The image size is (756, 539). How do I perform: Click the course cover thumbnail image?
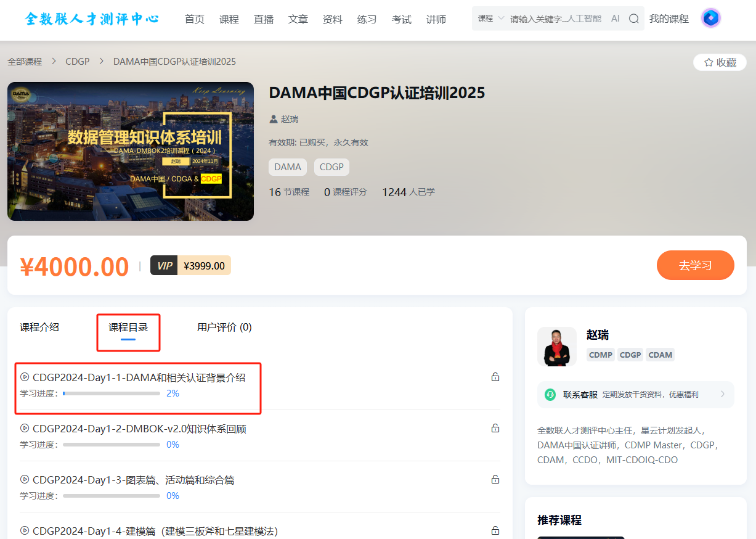tap(131, 151)
